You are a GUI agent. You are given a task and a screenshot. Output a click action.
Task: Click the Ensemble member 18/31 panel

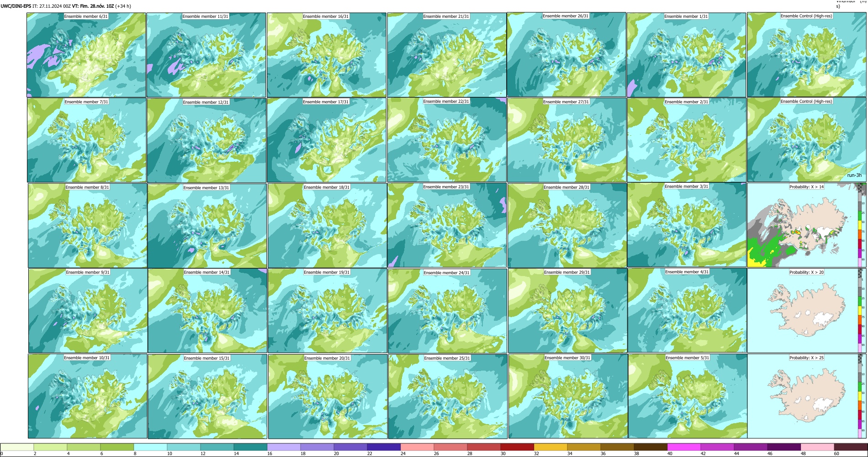pyautogui.click(x=328, y=226)
